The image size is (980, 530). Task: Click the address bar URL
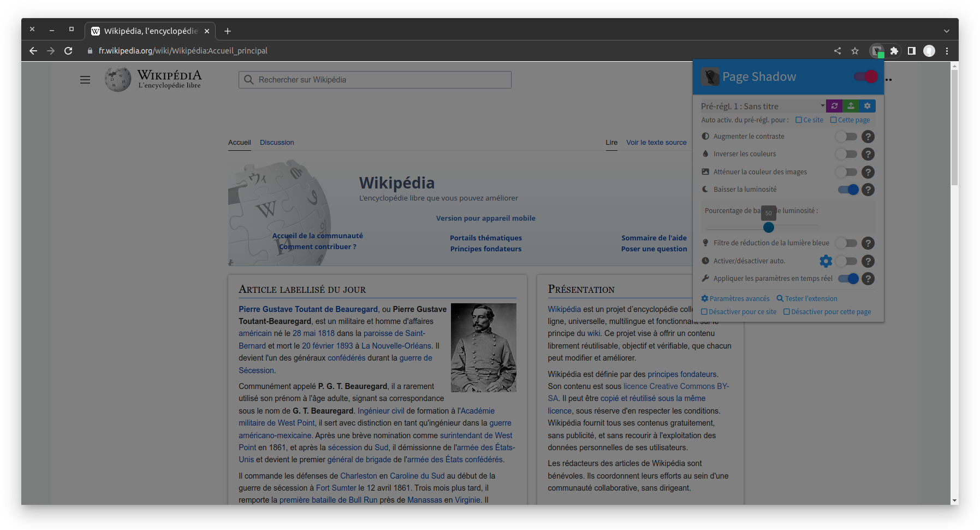183,51
